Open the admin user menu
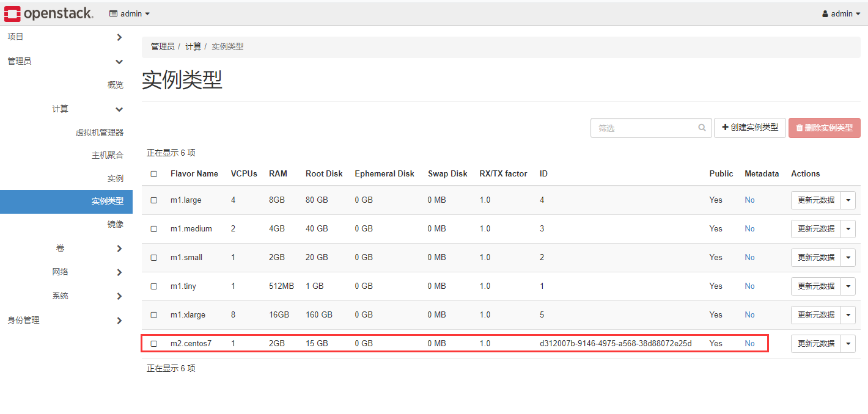 pos(841,13)
